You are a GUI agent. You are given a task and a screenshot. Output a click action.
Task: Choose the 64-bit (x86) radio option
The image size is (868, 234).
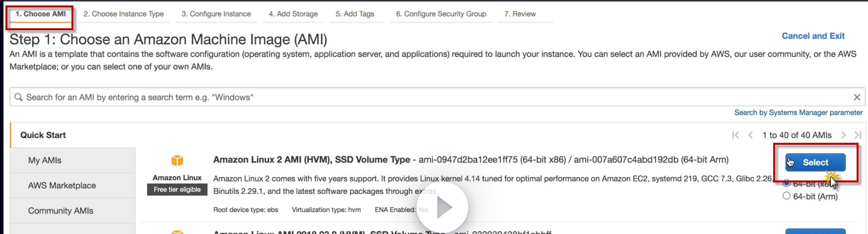pos(787,183)
